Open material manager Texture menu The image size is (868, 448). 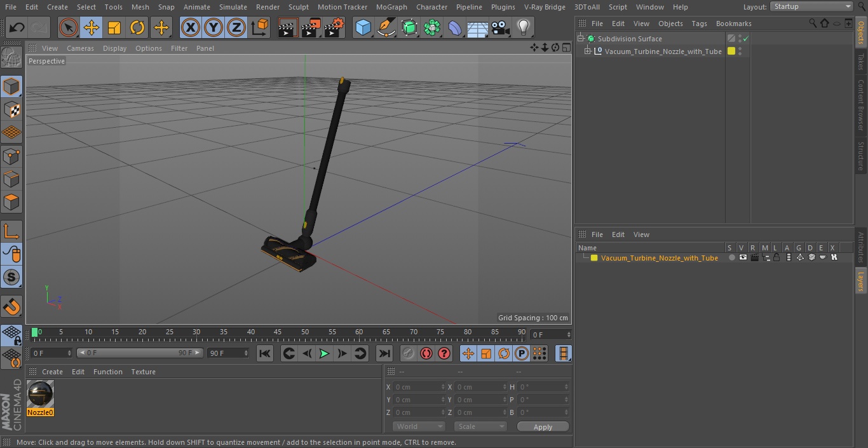143,372
